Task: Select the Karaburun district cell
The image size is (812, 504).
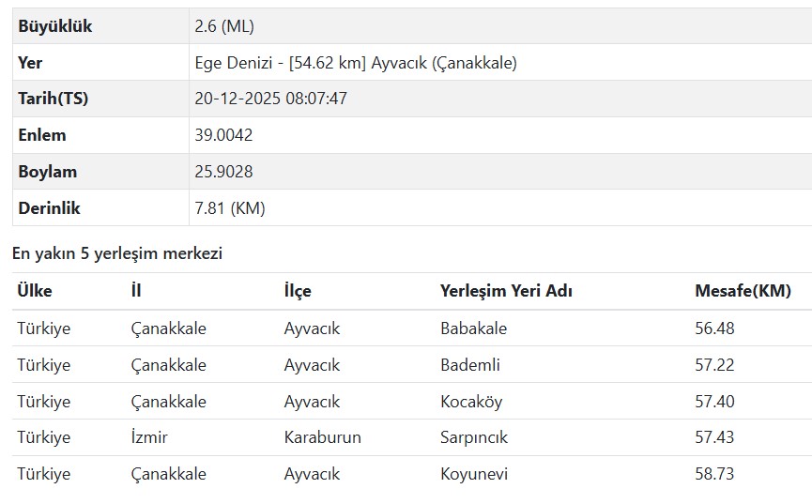Action: [322, 437]
